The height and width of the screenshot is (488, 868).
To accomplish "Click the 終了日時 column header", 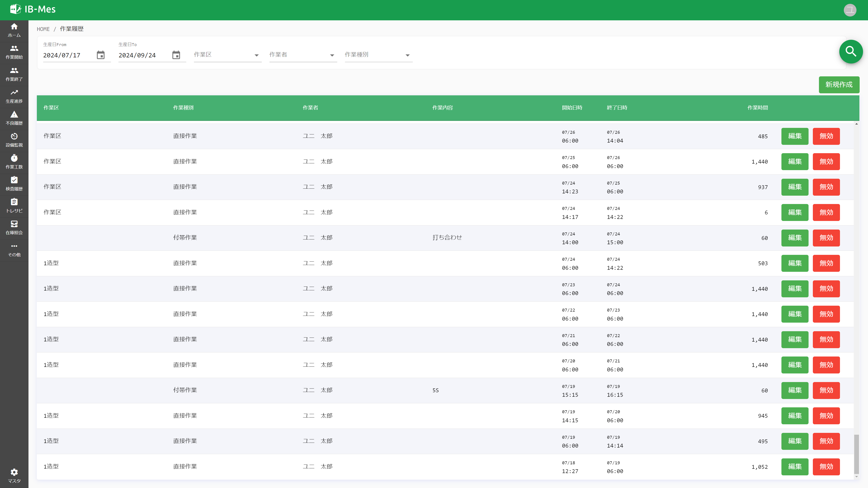I will tap(617, 108).
